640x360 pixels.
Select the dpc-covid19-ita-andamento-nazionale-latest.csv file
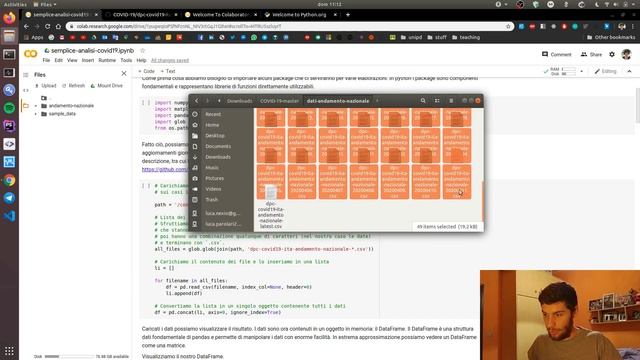tap(271, 207)
